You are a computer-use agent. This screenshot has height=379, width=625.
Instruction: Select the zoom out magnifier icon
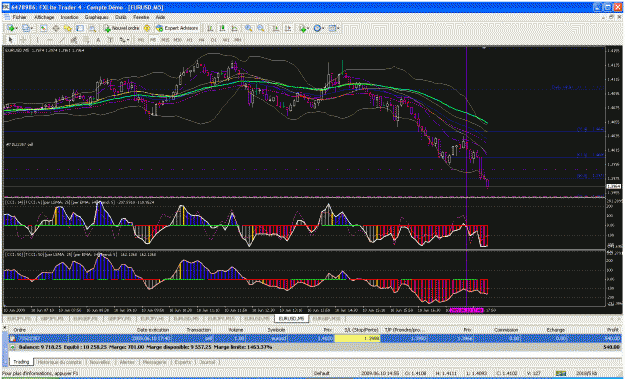(261, 28)
